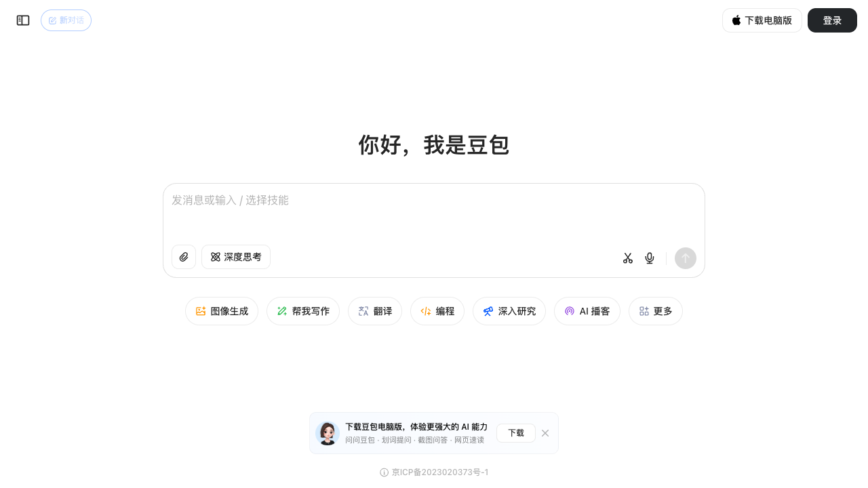Start a 新对话 new conversation
This screenshot has width=868, height=488.
coord(66,20)
